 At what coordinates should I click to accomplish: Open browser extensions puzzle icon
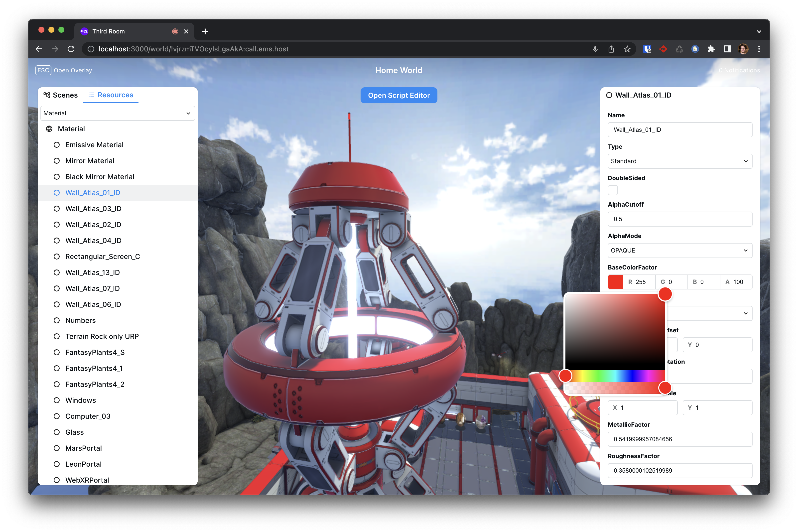711,49
